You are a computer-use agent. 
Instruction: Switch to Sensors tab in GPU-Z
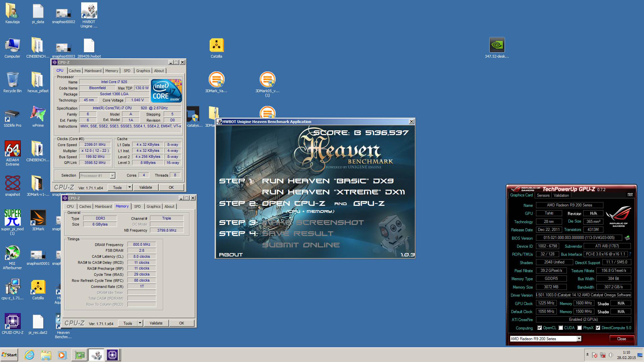click(x=543, y=195)
